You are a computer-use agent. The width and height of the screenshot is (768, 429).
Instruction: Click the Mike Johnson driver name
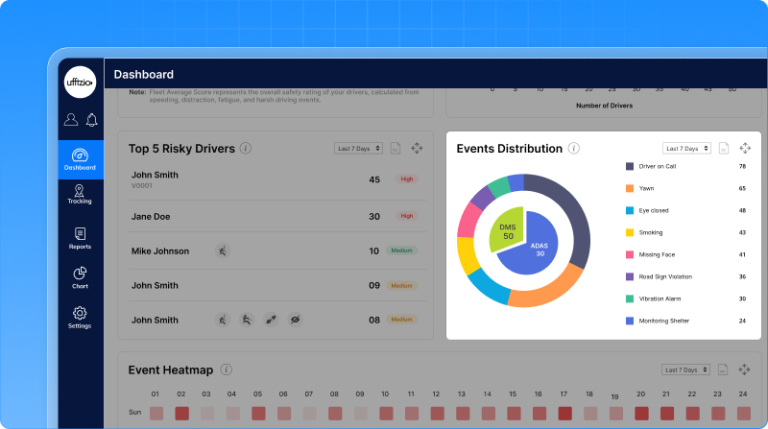click(x=163, y=251)
